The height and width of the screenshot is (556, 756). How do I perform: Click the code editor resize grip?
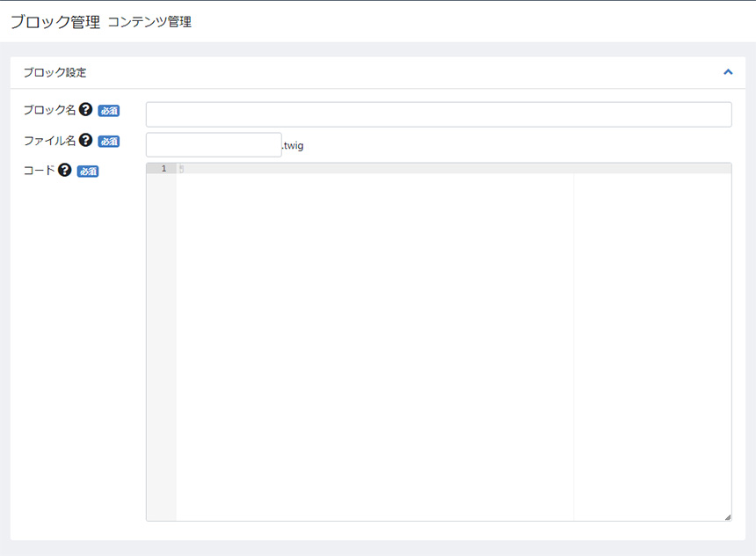coord(727,516)
